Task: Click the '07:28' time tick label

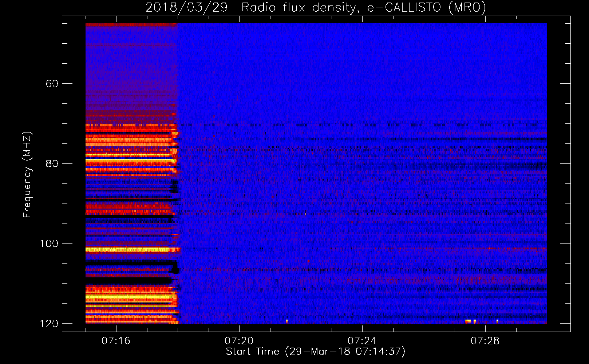Action: click(485, 341)
